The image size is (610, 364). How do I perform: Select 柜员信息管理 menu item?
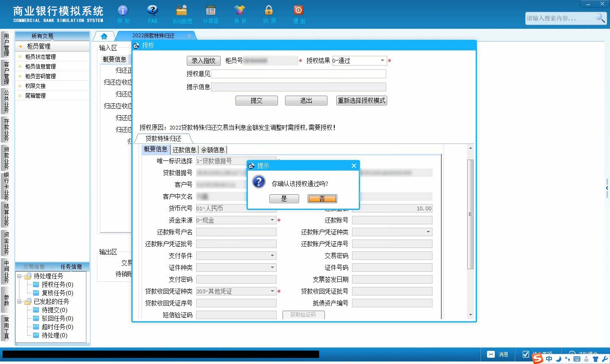coord(53,66)
